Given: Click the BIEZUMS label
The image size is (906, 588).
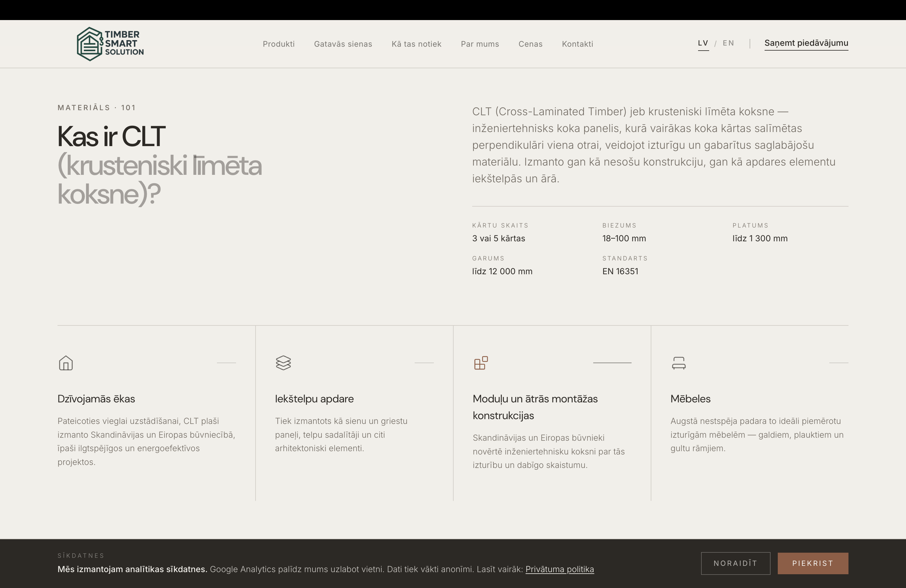Looking at the screenshot, I should point(619,225).
